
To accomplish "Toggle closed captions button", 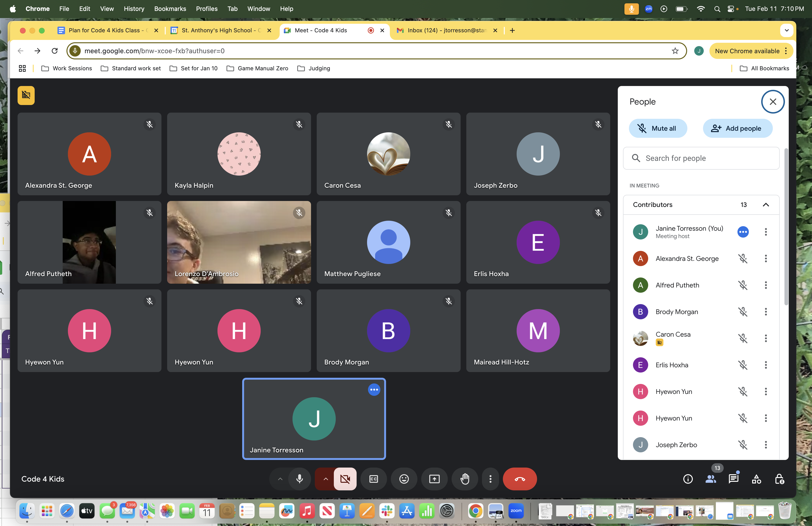I will pyautogui.click(x=373, y=479).
